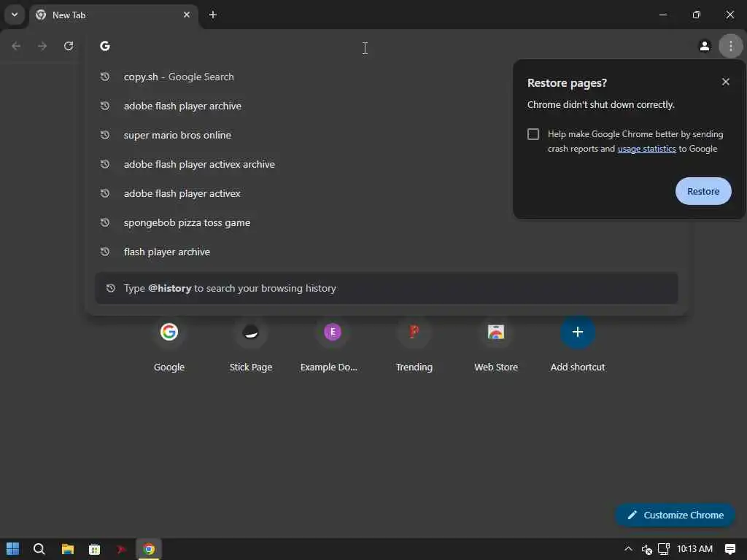This screenshot has width=747, height=560.
Task: Open Microsoft Store from taskbar
Action: [x=94, y=549]
